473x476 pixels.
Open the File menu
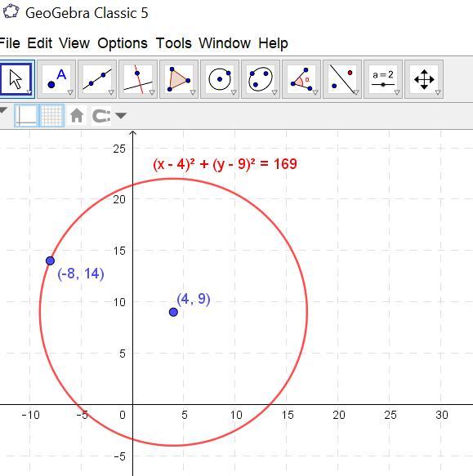click(x=10, y=43)
